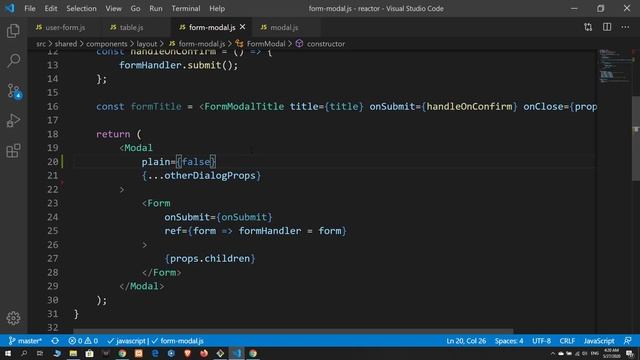Open File Explorer from taskbar
Viewport: 640px width, 360px height.
pos(73,353)
